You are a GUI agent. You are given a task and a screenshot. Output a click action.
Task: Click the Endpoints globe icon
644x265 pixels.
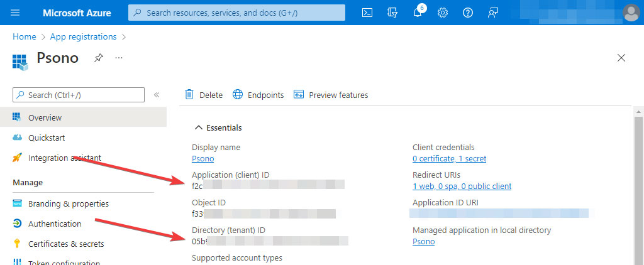pyautogui.click(x=238, y=95)
